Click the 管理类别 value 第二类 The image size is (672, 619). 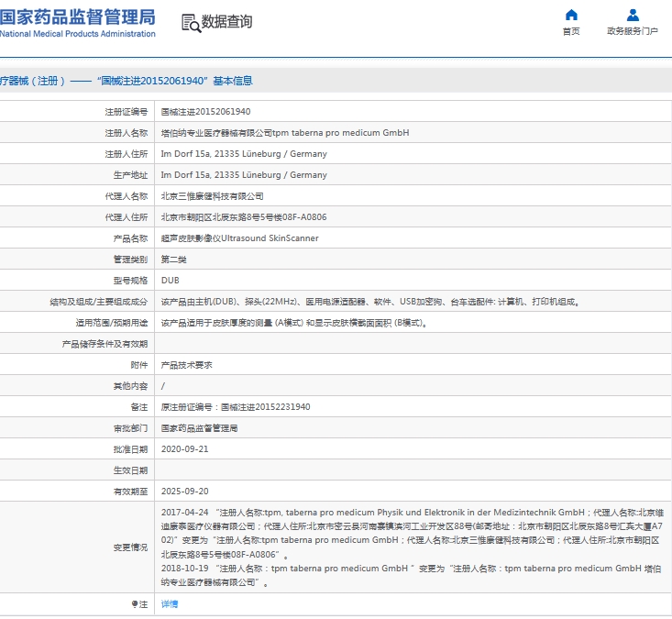(x=173, y=260)
